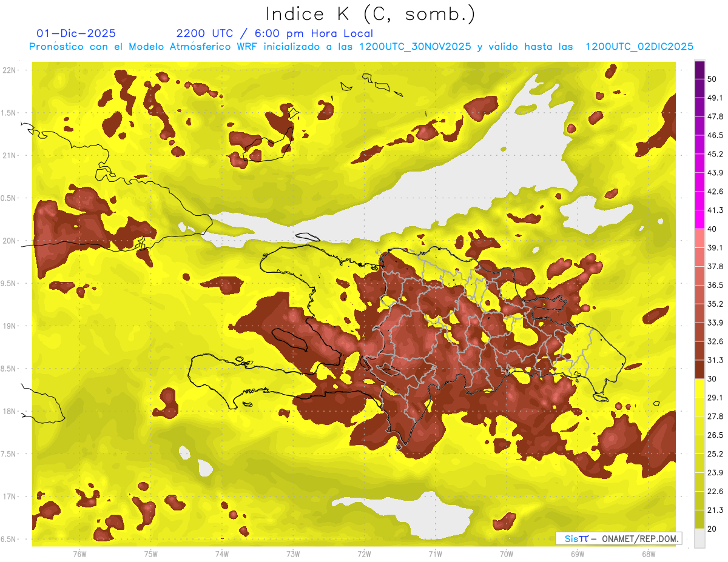Click latitude label '20N'

pyautogui.click(x=10, y=241)
